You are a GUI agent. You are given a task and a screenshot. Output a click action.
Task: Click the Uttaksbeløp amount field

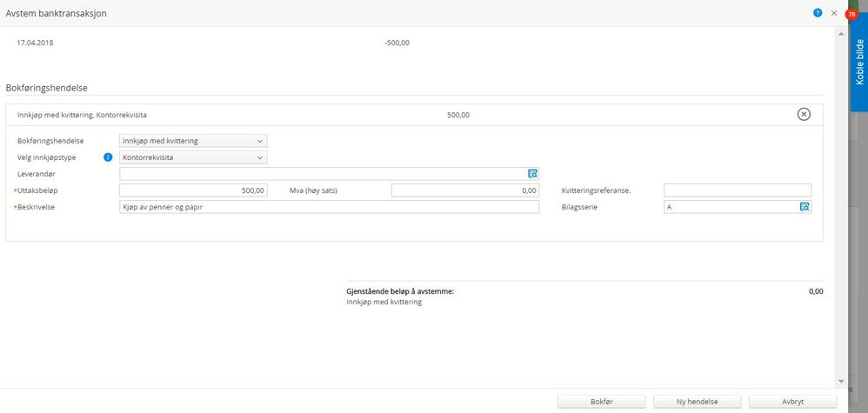193,190
